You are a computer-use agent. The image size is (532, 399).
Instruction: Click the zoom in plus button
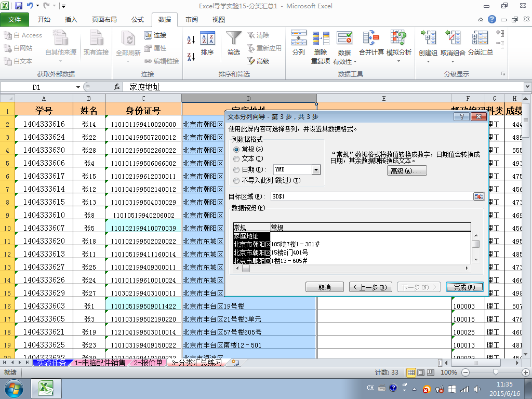click(x=526, y=373)
